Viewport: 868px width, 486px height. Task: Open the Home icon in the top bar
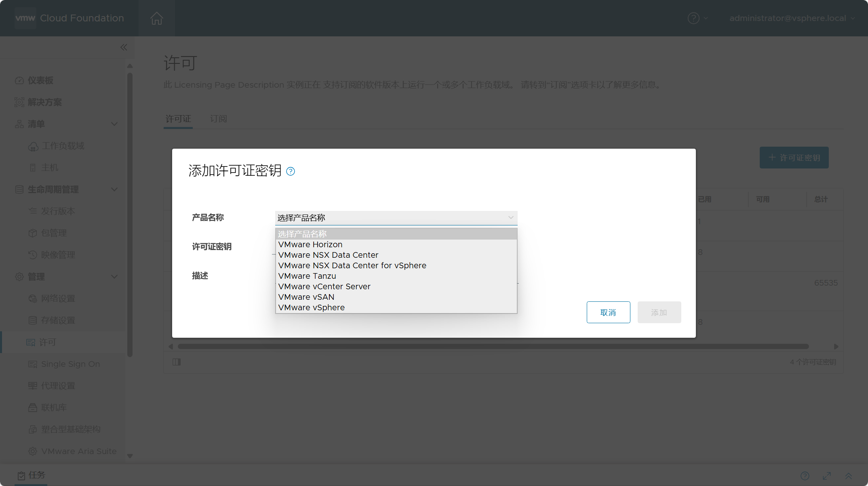point(156,18)
